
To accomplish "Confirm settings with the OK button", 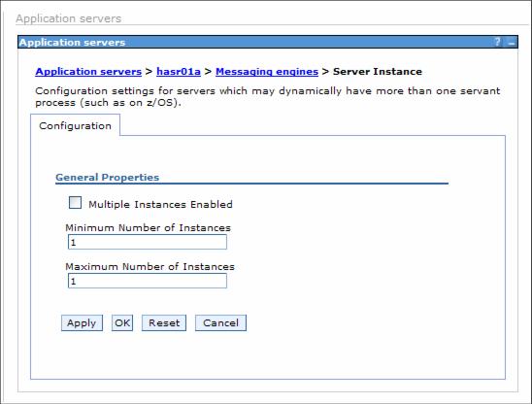I will (x=122, y=322).
